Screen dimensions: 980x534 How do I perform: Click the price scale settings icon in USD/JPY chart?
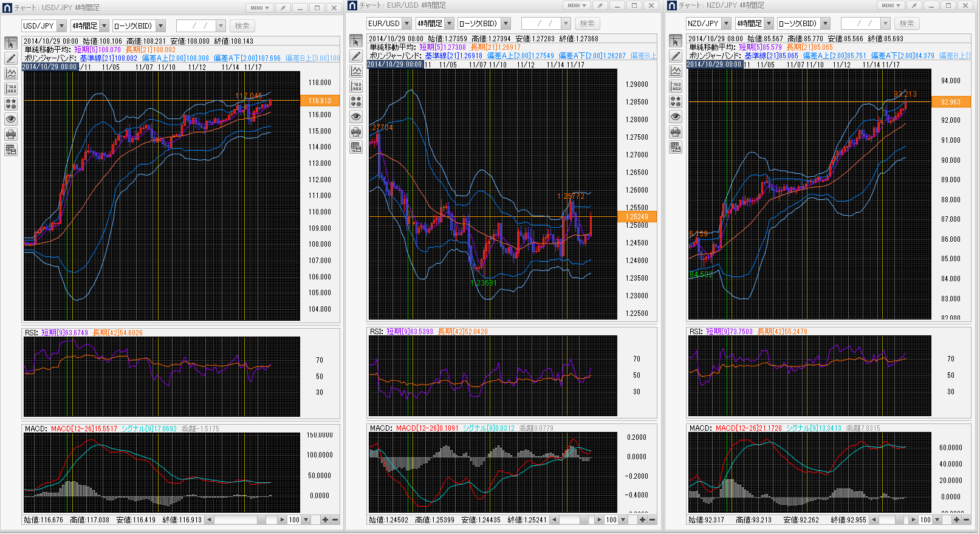(x=11, y=89)
